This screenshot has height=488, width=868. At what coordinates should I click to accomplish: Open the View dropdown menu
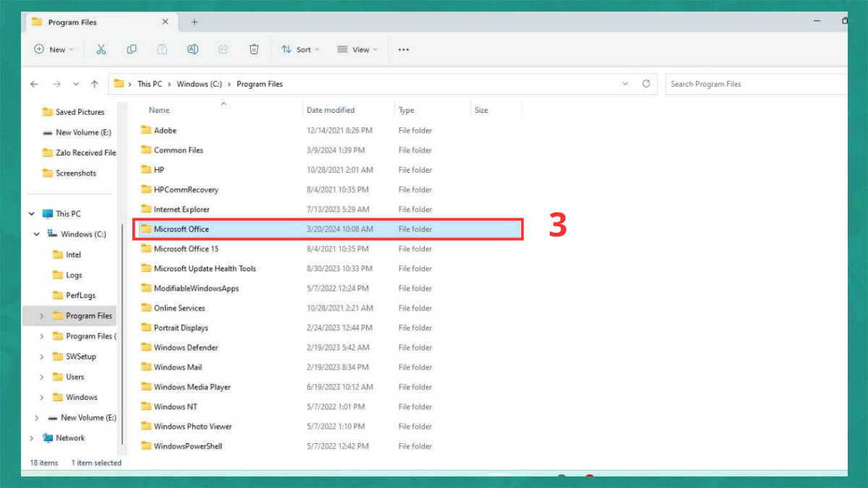point(357,49)
